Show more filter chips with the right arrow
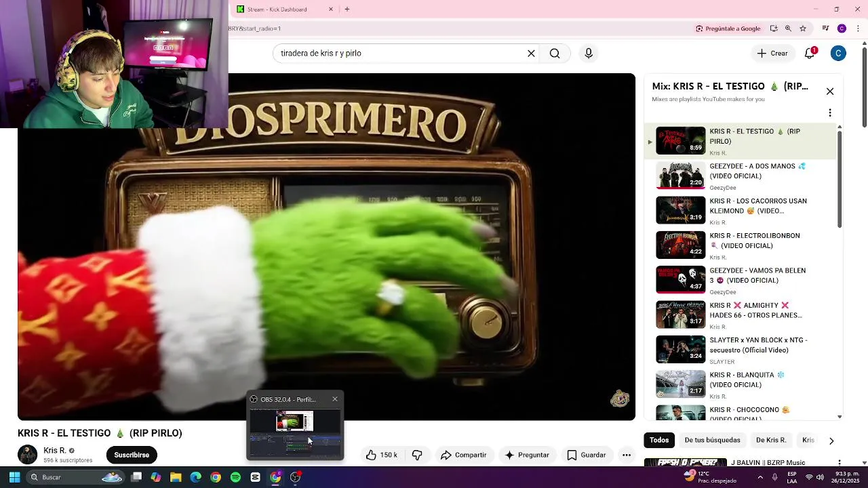Viewport: 868px width, 488px height. [831, 441]
